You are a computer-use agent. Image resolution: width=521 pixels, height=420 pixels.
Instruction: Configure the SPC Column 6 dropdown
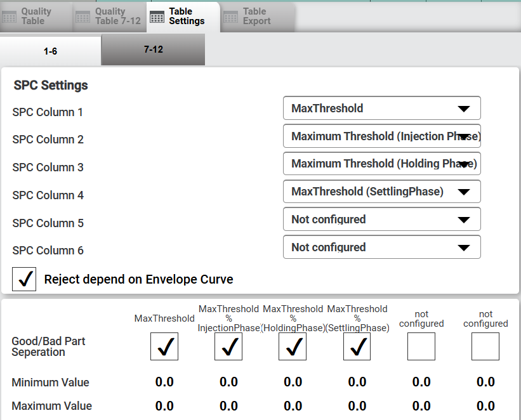[381, 247]
